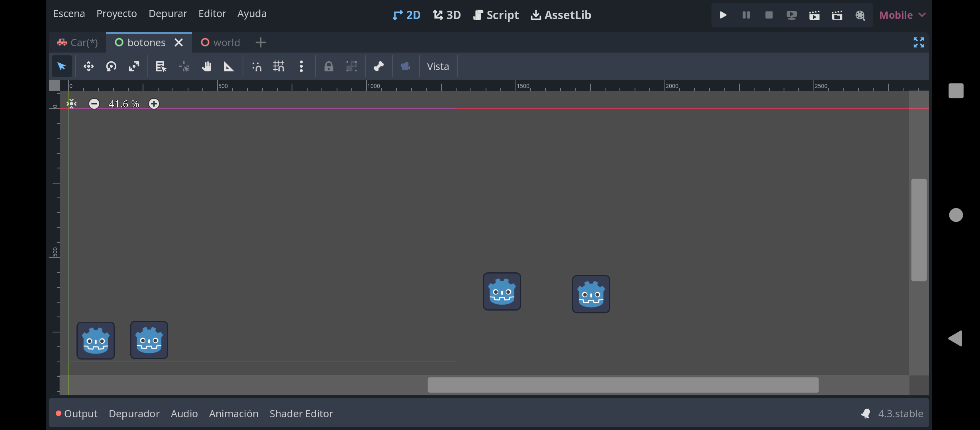Switch to the world scene tab

tap(220, 43)
